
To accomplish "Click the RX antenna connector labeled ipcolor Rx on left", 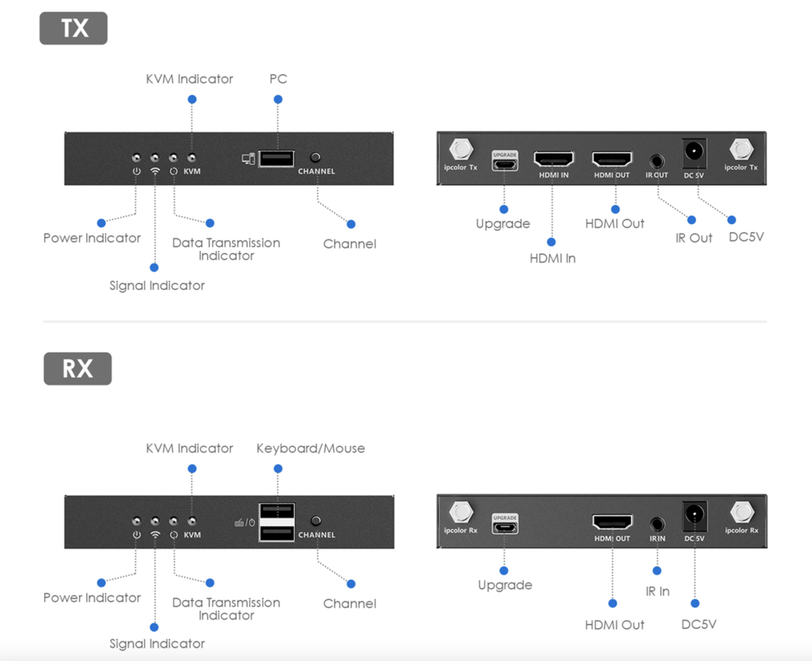I will pyautogui.click(x=461, y=512).
